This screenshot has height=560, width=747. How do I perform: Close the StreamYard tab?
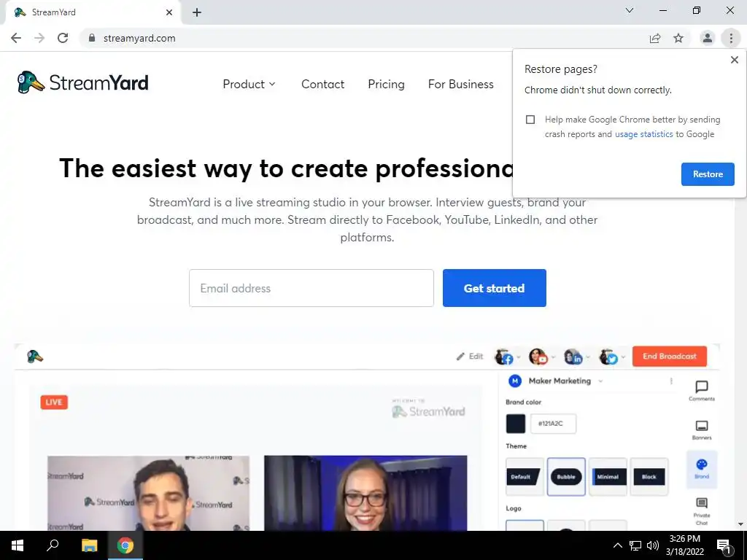[x=169, y=12]
